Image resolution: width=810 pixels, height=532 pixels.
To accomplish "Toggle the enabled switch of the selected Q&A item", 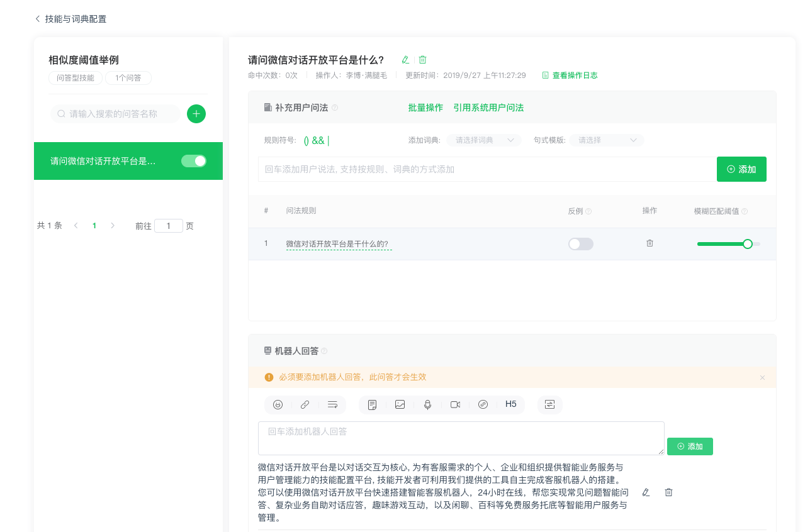I will pyautogui.click(x=194, y=161).
